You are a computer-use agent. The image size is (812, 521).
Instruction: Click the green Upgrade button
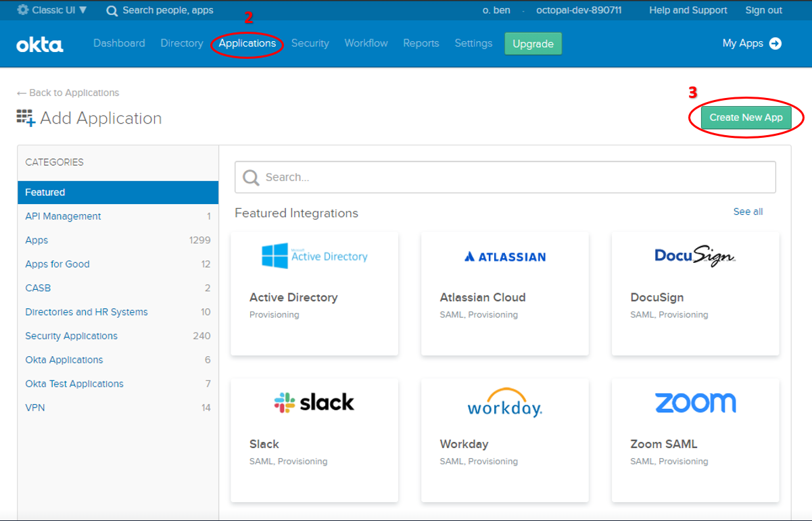coord(533,44)
